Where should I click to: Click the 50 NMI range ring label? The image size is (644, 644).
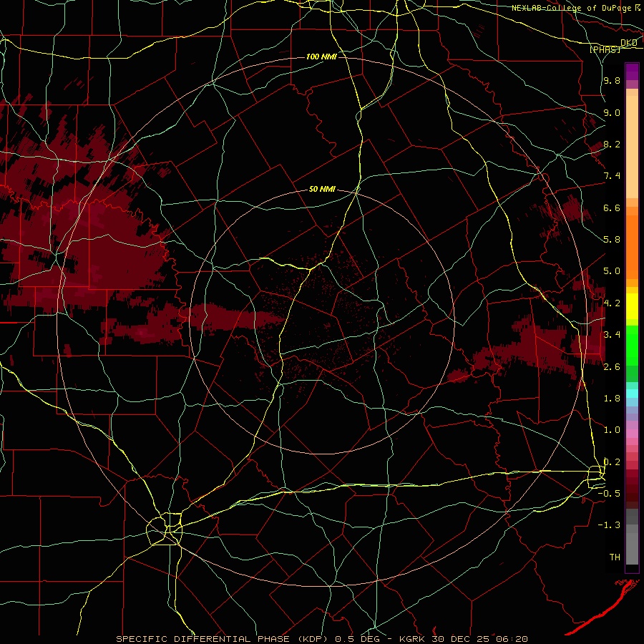click(x=322, y=190)
